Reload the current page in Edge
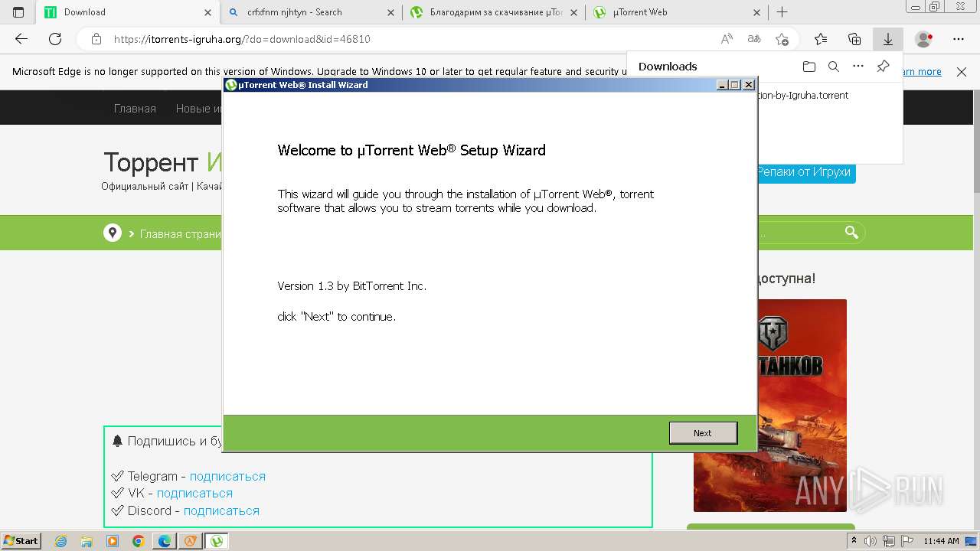Image resolution: width=980 pixels, height=551 pixels. click(55, 39)
